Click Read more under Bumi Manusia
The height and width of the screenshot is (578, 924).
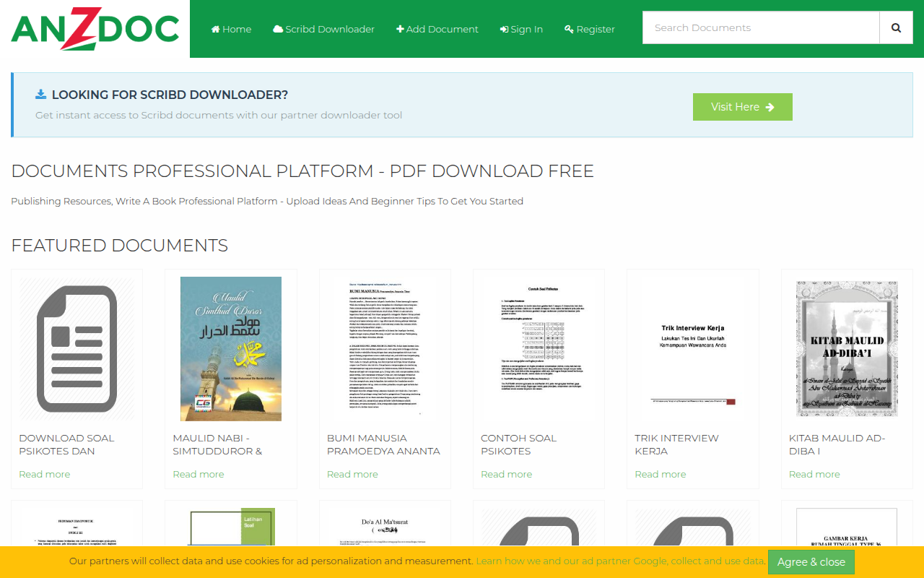click(352, 474)
